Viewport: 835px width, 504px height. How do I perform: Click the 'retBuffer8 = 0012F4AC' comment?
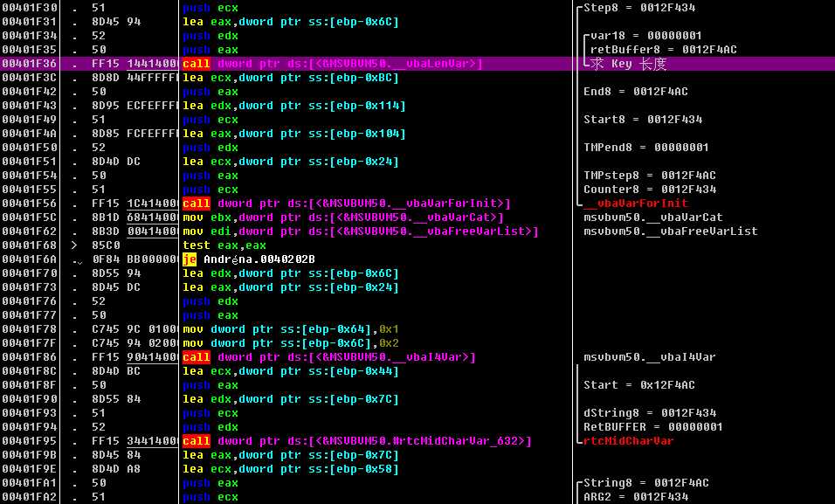[x=664, y=50]
